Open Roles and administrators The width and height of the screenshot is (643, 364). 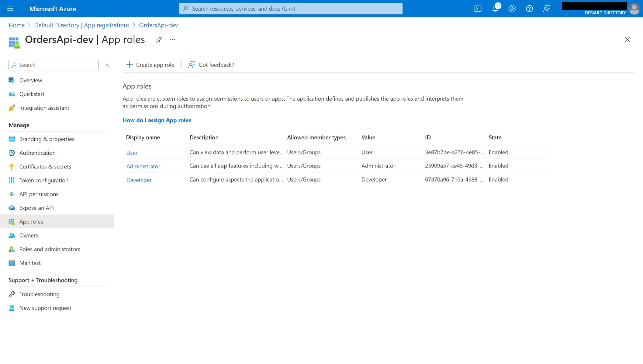click(x=50, y=249)
